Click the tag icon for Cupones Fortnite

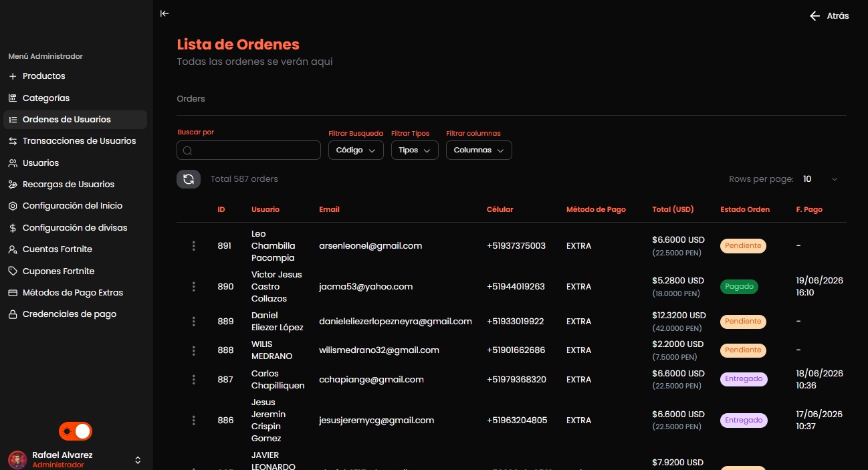(13, 271)
